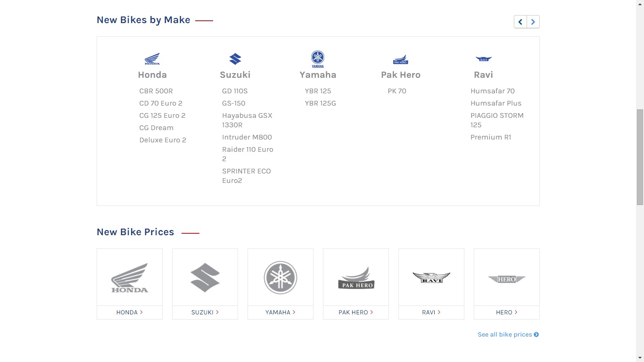
Task: Open the YBR 125 model link
Action: point(318,91)
